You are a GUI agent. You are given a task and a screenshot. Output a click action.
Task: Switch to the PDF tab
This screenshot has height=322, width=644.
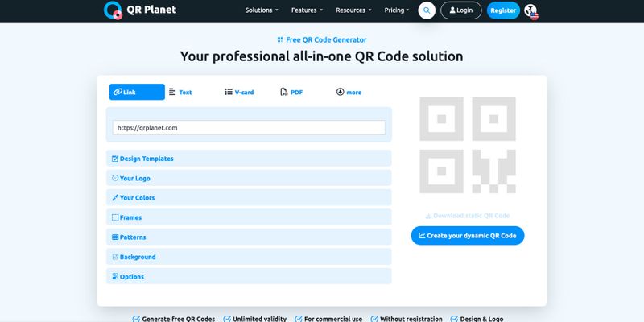pos(291,92)
